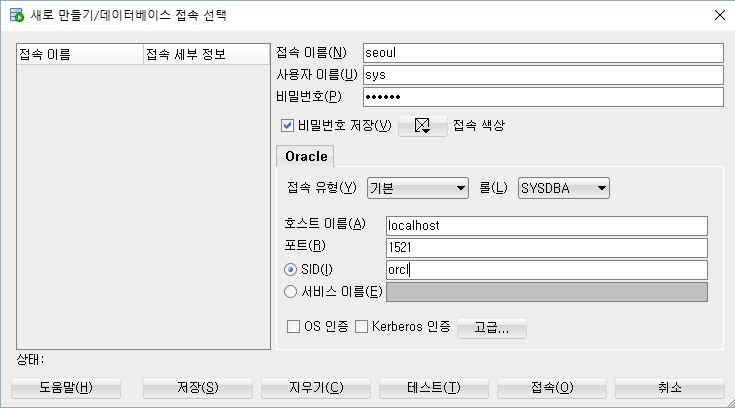The width and height of the screenshot is (735, 408).
Task: Enable the OS 인증 checkbox
Action: [x=293, y=326]
